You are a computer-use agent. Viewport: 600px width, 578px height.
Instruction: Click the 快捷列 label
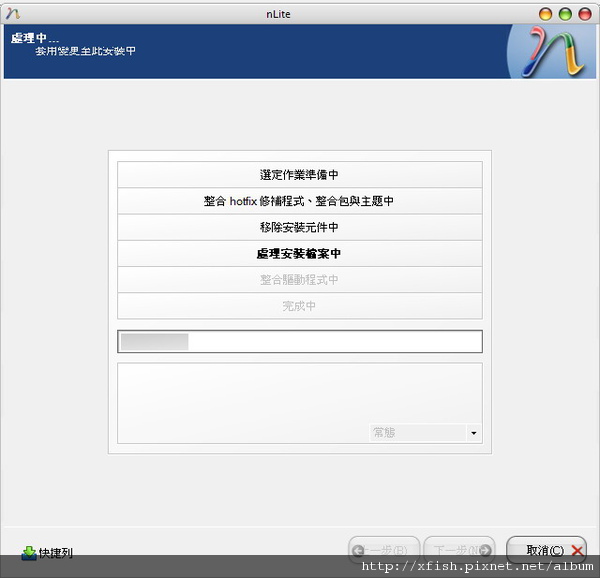coord(56,553)
